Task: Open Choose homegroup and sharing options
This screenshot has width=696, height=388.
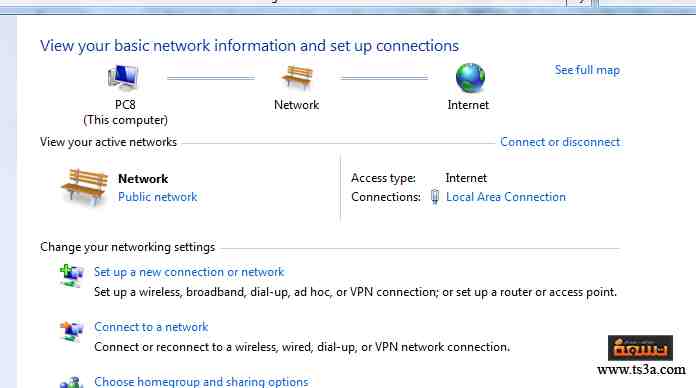Action: [201, 382]
